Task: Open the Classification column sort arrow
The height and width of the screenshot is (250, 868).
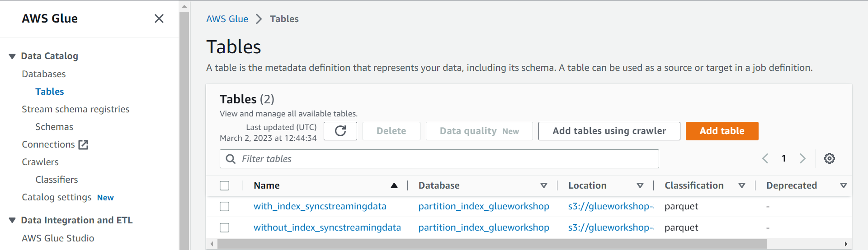Action: tap(742, 185)
